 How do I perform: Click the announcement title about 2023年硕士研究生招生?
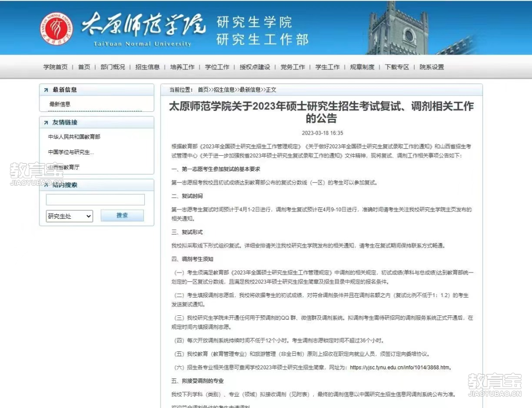click(x=321, y=112)
